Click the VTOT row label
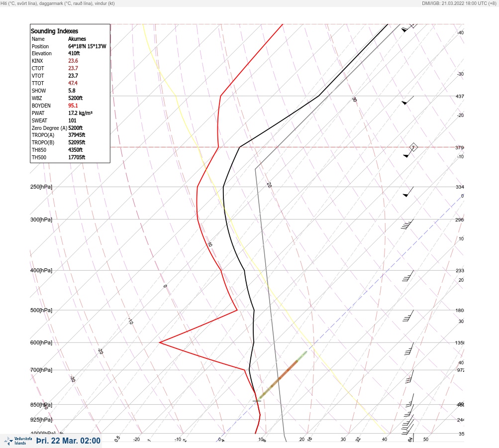 coord(38,76)
